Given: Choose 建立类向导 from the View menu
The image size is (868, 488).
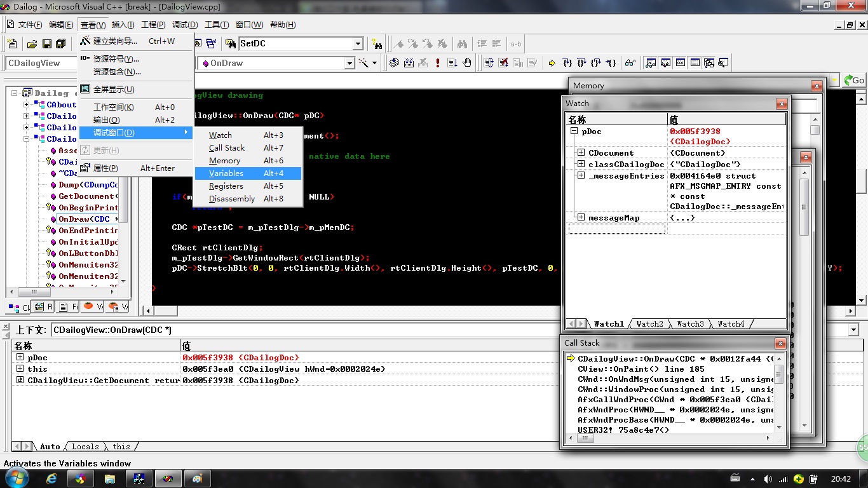Looking at the screenshot, I should 136,41.
